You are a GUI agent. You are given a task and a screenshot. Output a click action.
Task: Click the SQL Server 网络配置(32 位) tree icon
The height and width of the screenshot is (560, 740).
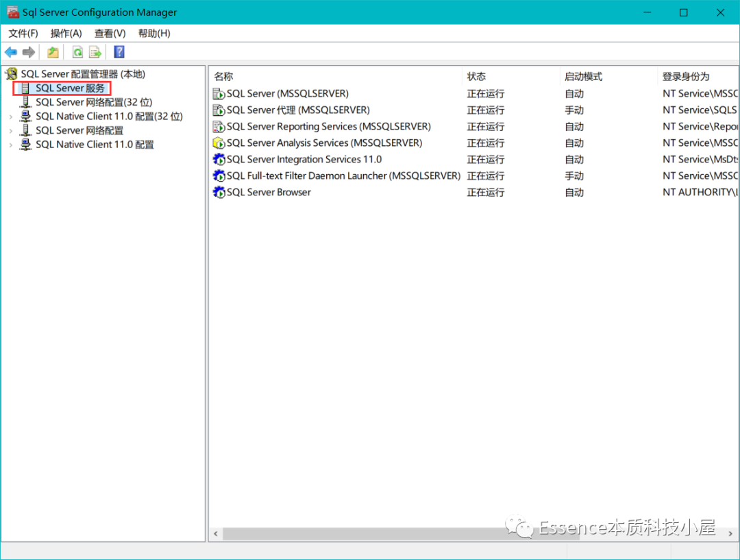(x=25, y=102)
